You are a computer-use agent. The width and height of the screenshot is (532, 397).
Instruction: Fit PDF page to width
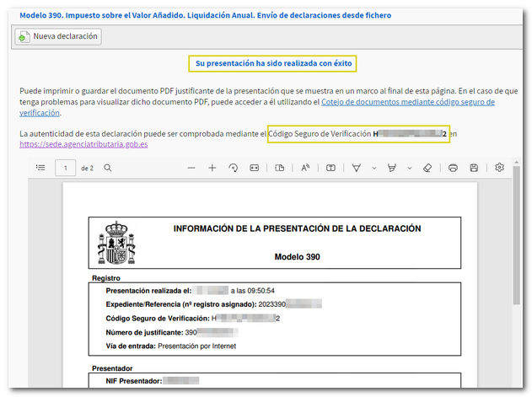tap(254, 168)
